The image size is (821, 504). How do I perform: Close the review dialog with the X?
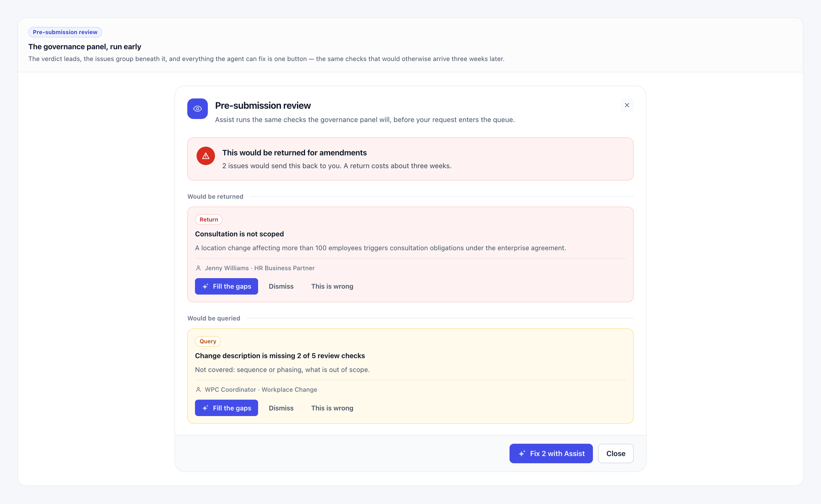click(x=627, y=105)
